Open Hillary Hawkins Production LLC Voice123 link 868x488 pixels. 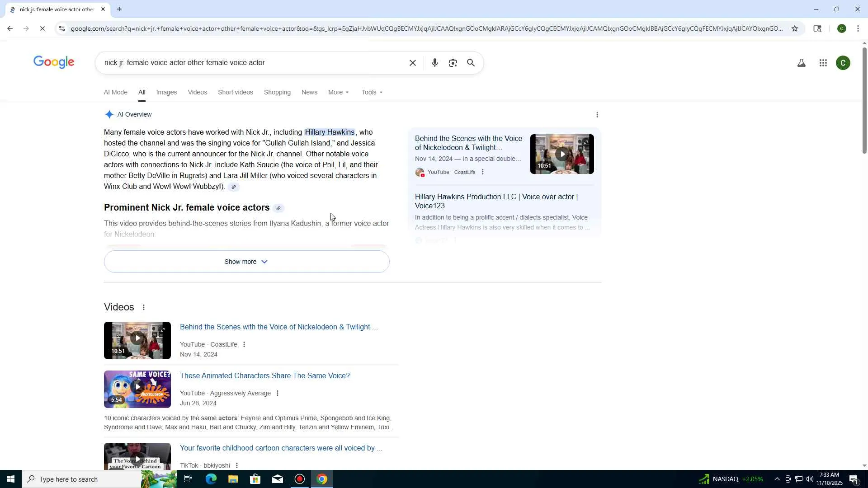(496, 201)
